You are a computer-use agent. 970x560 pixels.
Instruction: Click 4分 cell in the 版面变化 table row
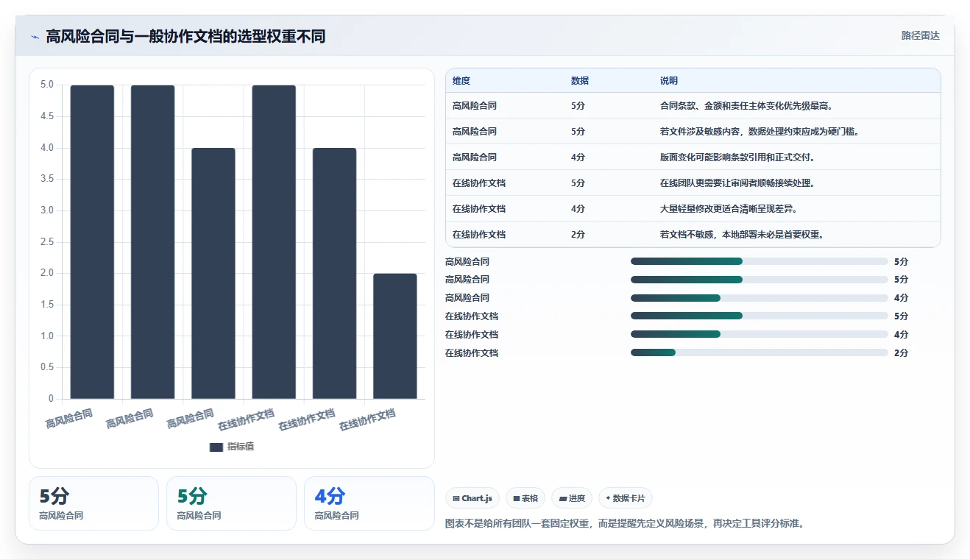click(x=578, y=157)
